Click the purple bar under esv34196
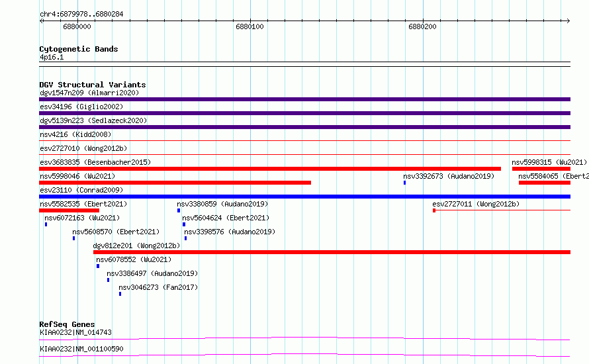Image resolution: width=589 pixels, height=364 pixels. (x=304, y=113)
